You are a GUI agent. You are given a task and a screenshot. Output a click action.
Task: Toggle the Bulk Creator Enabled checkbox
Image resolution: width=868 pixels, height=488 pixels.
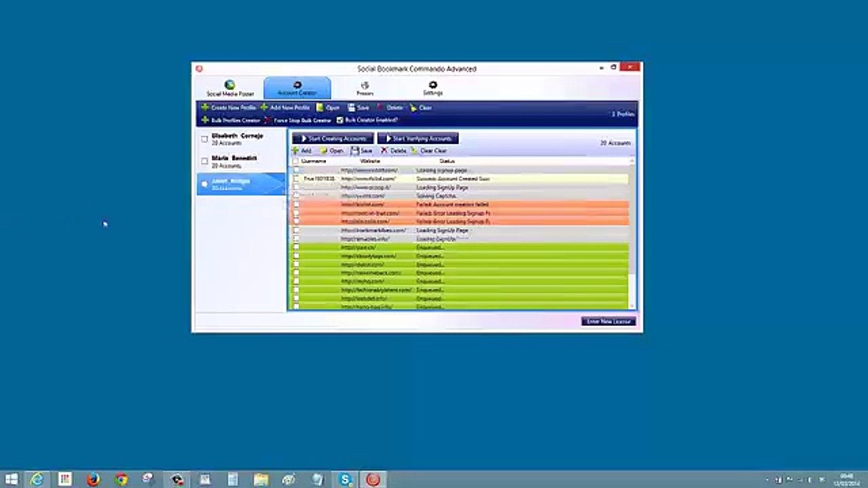pyautogui.click(x=340, y=120)
